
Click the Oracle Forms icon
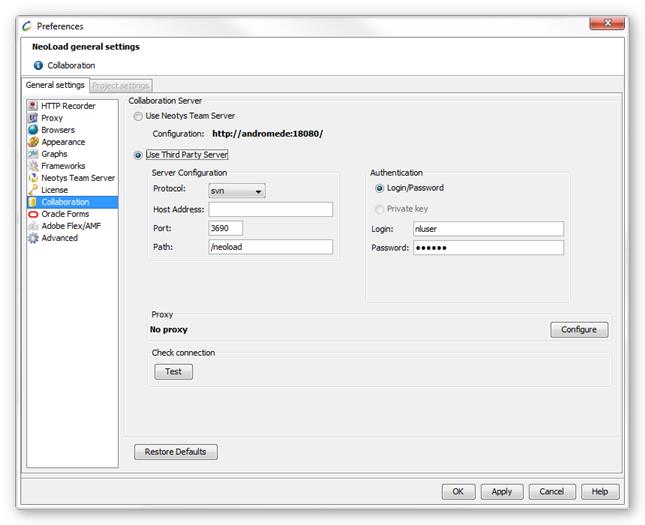click(33, 214)
